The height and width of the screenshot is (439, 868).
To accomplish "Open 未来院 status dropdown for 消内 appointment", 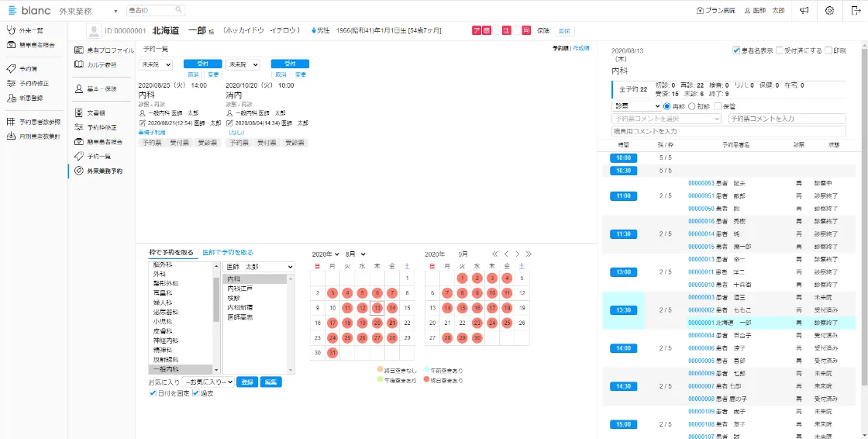I will point(243,65).
